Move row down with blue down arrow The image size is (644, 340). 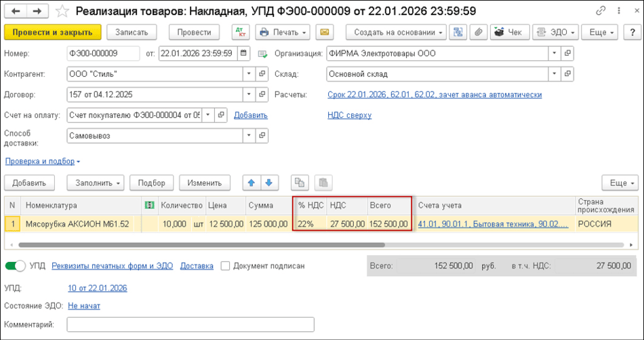[x=269, y=183]
